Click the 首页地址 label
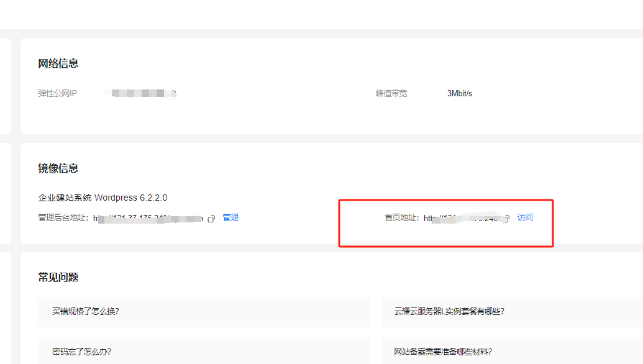Image resolution: width=643 pixels, height=364 pixels. pyautogui.click(x=402, y=219)
